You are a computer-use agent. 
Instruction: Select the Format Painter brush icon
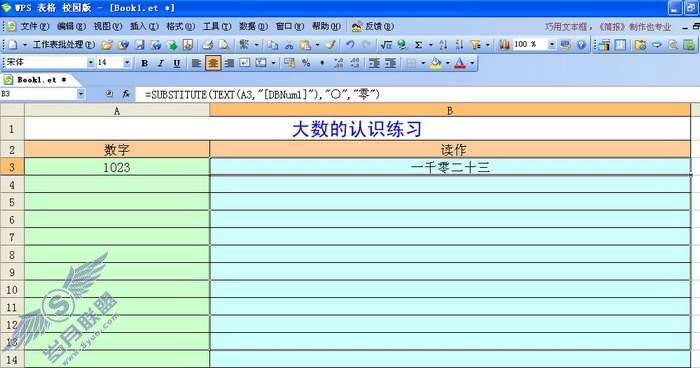click(331, 45)
